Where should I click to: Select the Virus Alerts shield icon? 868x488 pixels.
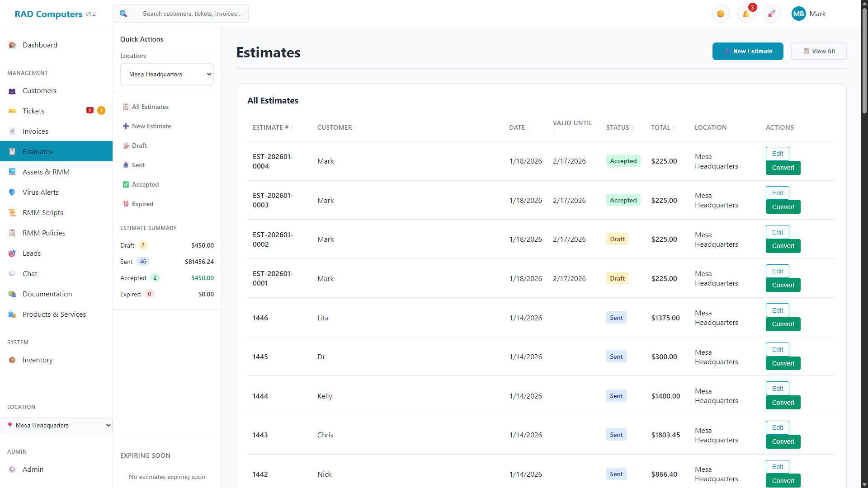pyautogui.click(x=12, y=192)
